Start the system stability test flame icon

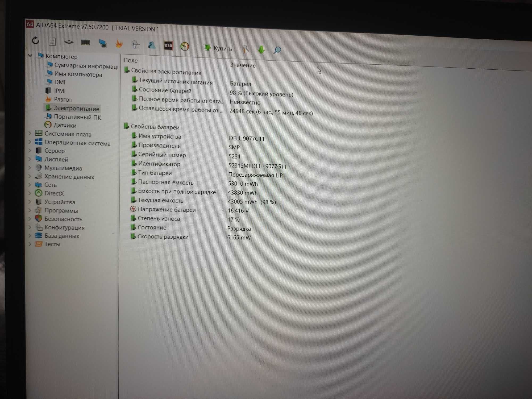119,44
